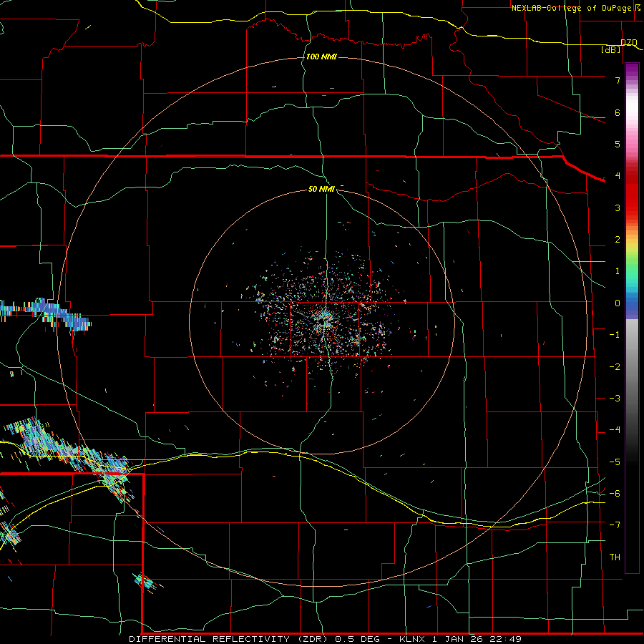Viewport: 644px width, 644px height.
Task: Click the '-1' value on color scale
Action: pyautogui.click(x=615, y=335)
